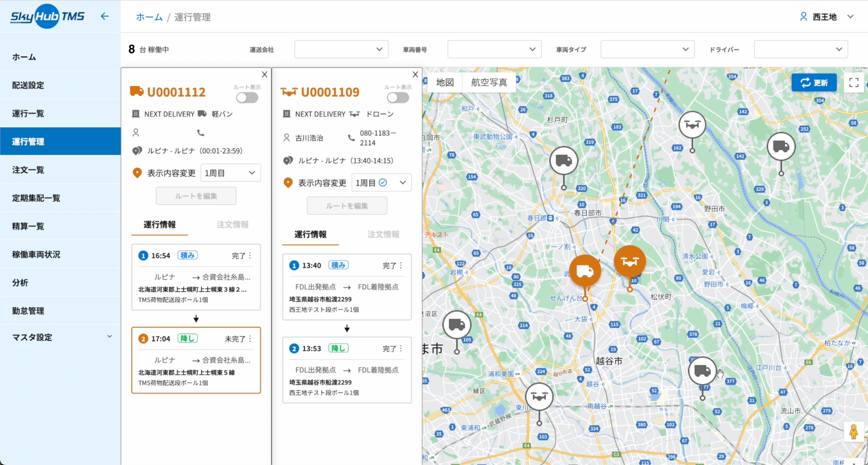The image size is (868, 465).
Task: Enable ルート表示 toggle on U0001109 card
Action: click(x=398, y=97)
